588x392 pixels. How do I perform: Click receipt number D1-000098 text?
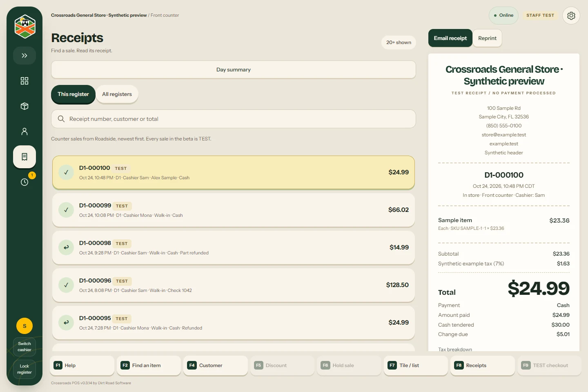95,243
